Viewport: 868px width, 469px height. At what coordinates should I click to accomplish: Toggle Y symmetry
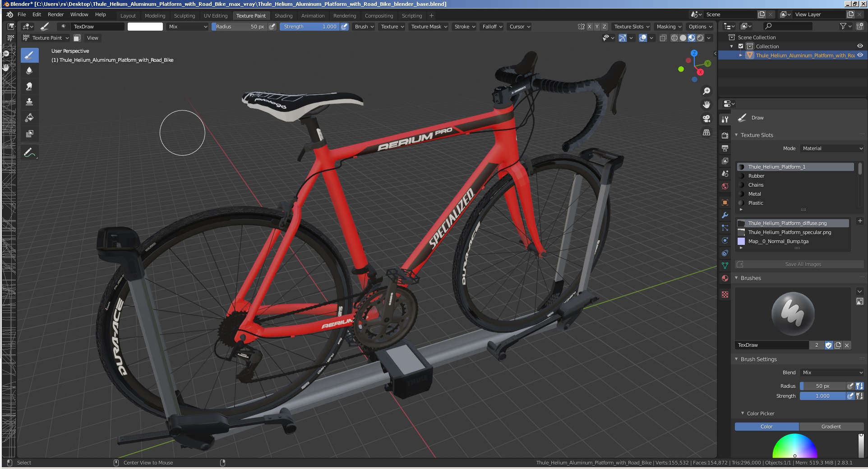click(x=597, y=27)
